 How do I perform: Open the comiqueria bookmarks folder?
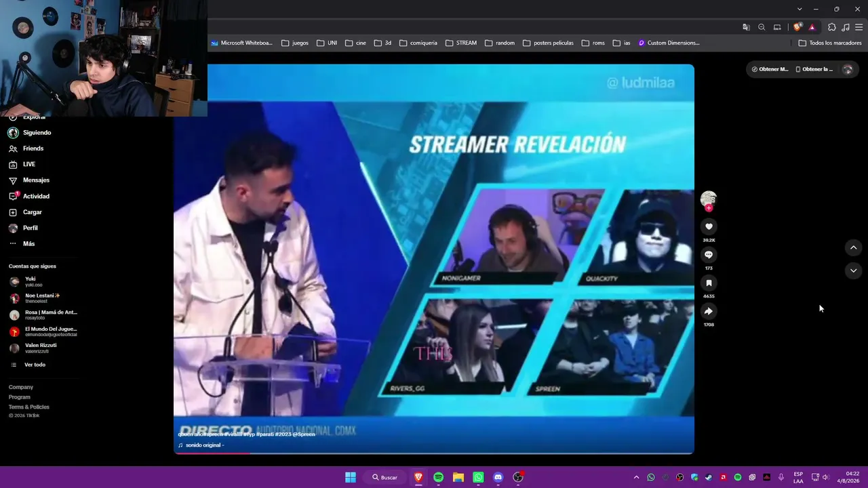point(418,43)
